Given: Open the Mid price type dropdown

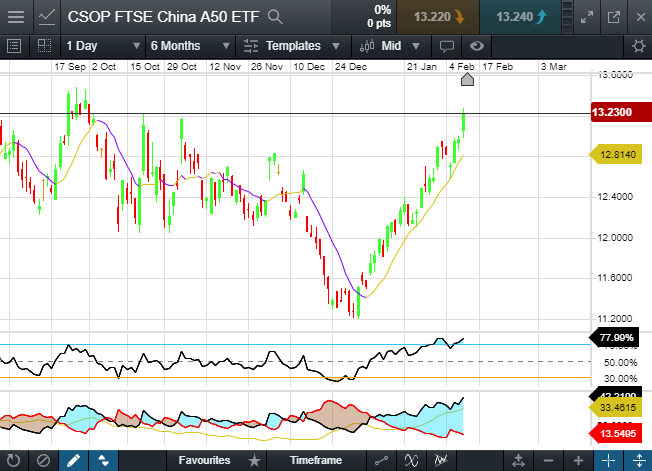Looking at the screenshot, I should [x=391, y=46].
